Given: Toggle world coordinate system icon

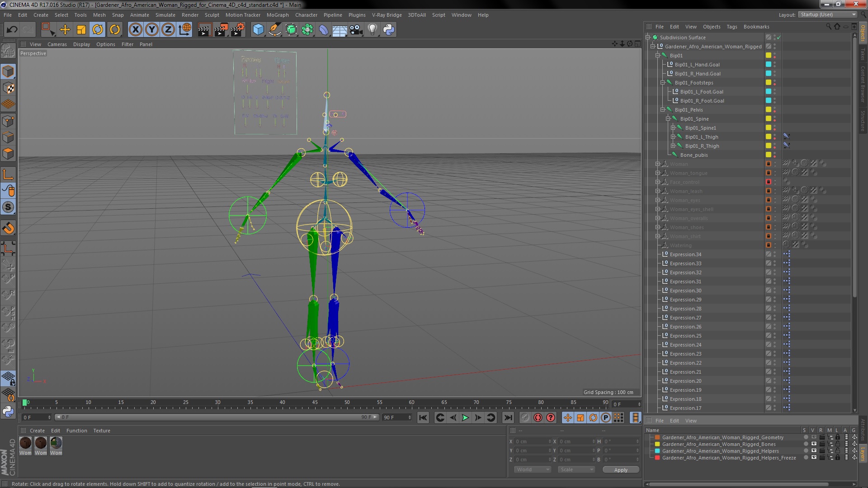Looking at the screenshot, I should pyautogui.click(x=185, y=30).
